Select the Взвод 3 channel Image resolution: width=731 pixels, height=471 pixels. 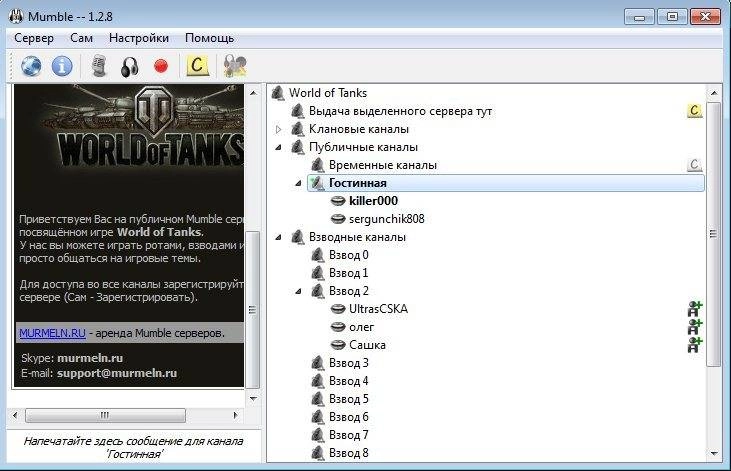click(x=349, y=363)
